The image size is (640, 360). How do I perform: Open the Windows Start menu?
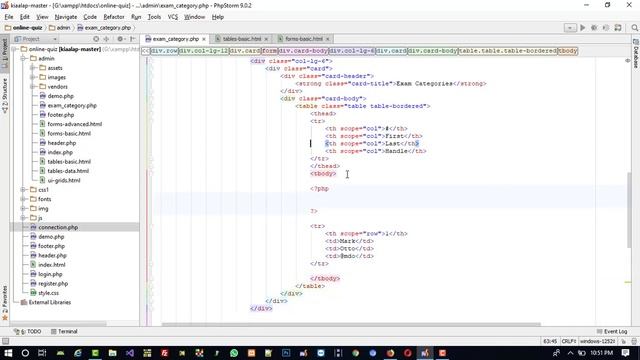8,353
